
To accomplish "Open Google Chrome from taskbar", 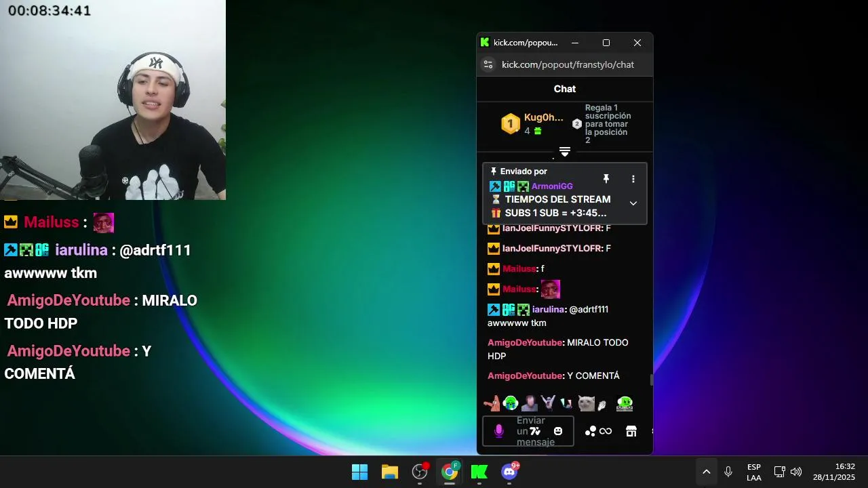I will pos(450,472).
